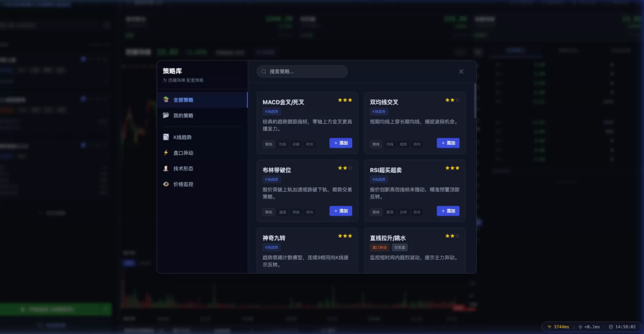Image resolution: width=644 pixels, height=334 pixels.
Task: Open the MACD金叉/死叉 card title
Action: 284,103
